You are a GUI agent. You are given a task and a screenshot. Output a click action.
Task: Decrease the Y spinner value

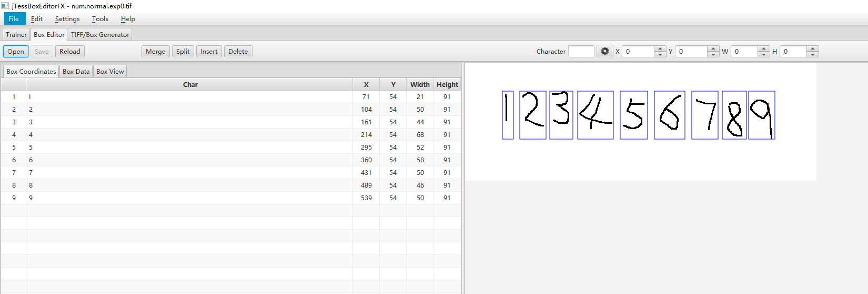coord(713,54)
